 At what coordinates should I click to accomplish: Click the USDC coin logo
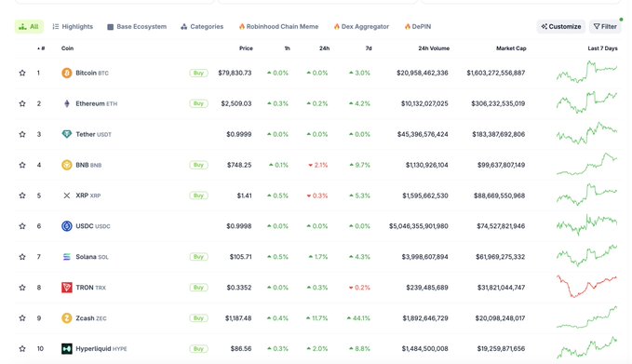[66, 226]
